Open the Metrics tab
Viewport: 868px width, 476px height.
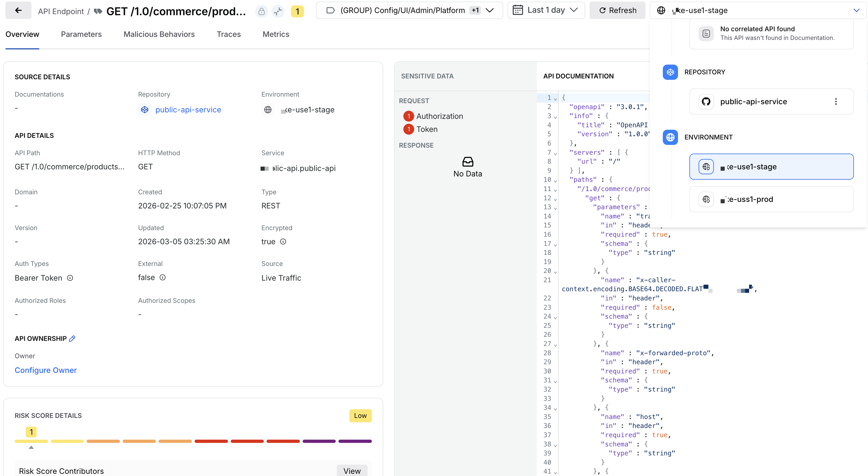pyautogui.click(x=276, y=34)
